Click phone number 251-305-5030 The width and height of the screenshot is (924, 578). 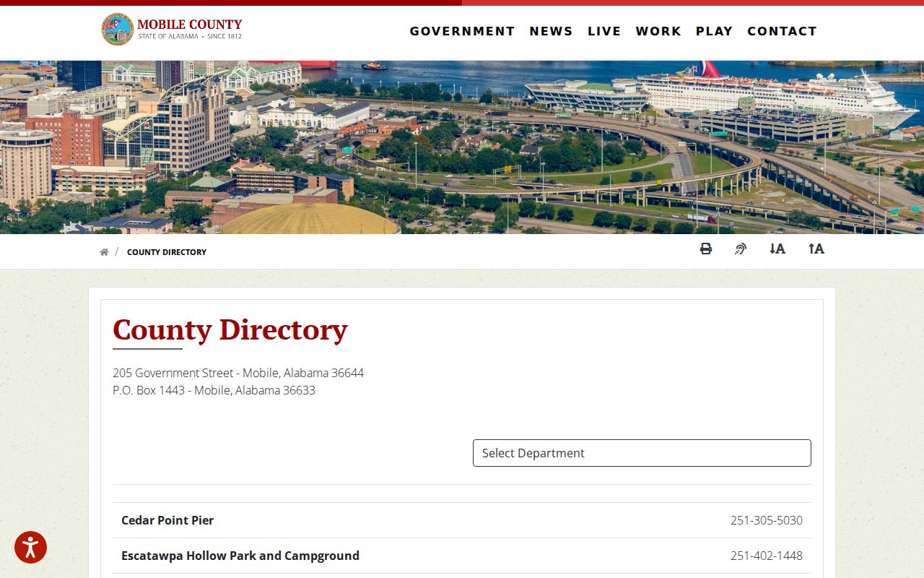[x=767, y=520]
